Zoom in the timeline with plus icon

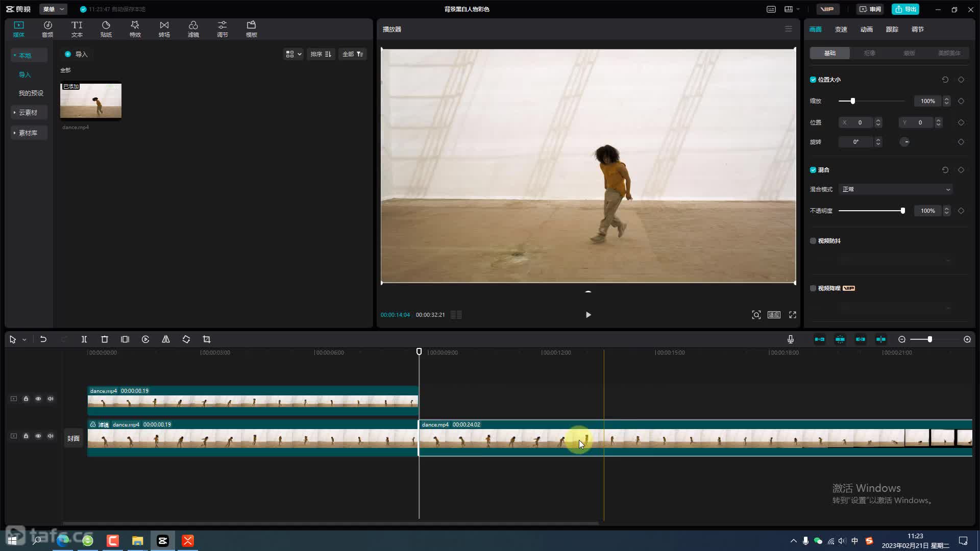pos(967,339)
